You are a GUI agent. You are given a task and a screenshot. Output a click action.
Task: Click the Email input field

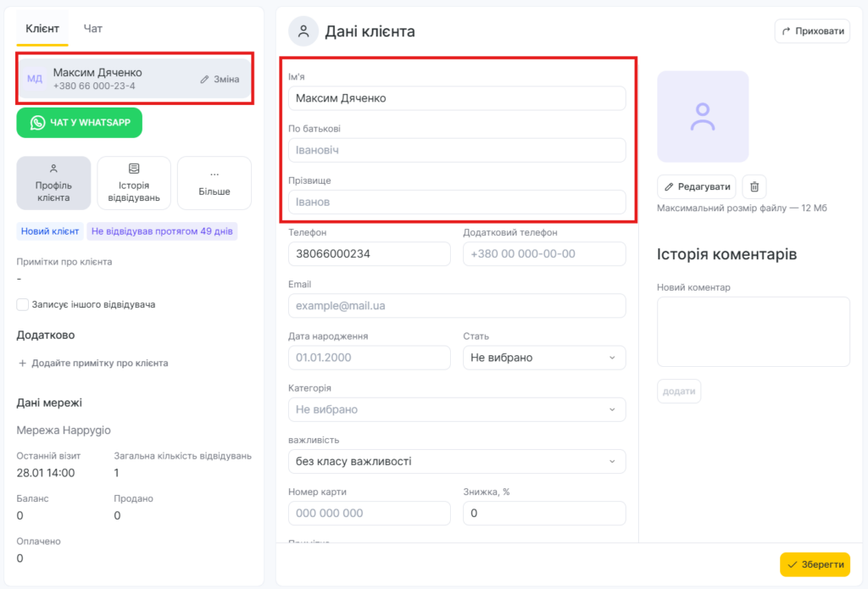(x=457, y=306)
